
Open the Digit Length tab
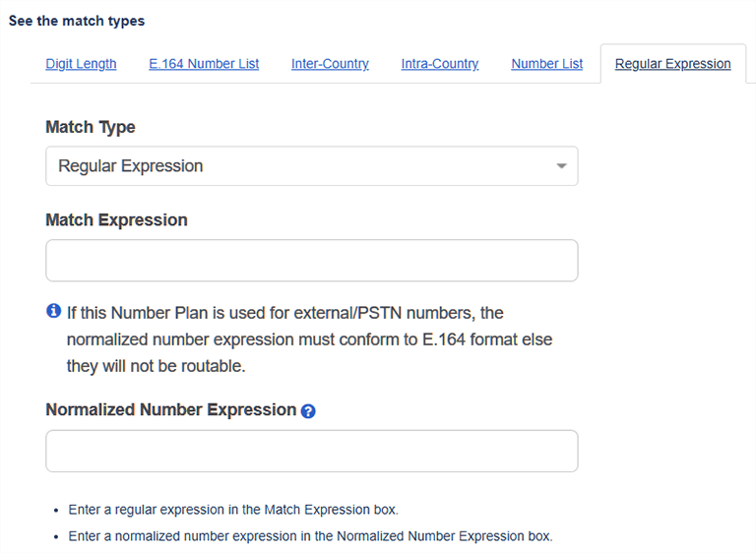pos(81,64)
